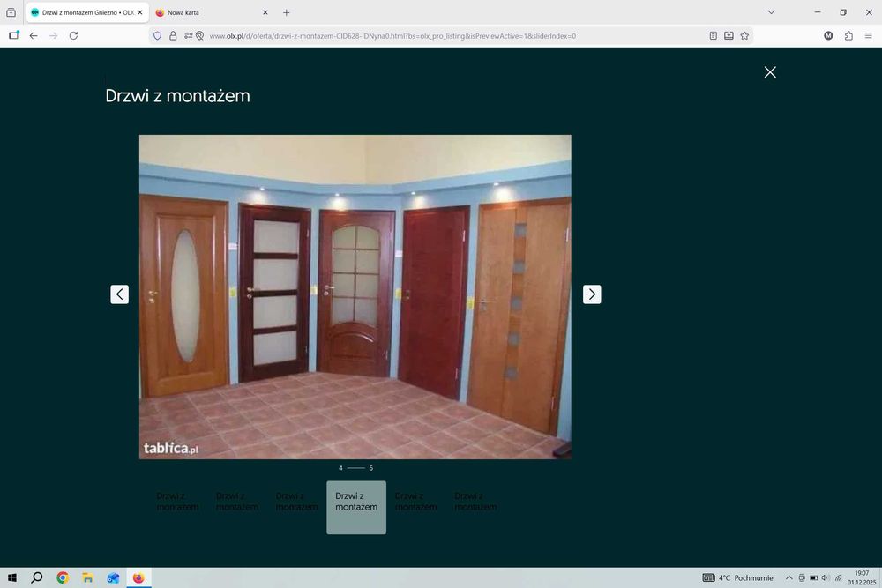Screen dimensions: 882x588
Task: Open the 4°C Pochmurnie weather widget
Action: click(x=737, y=578)
